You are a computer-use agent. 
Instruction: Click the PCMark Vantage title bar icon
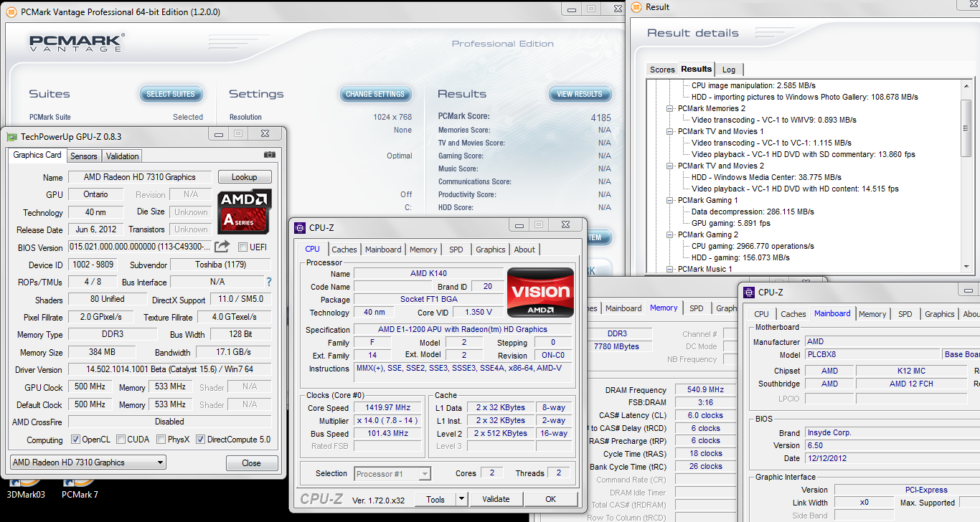[x=10, y=12]
